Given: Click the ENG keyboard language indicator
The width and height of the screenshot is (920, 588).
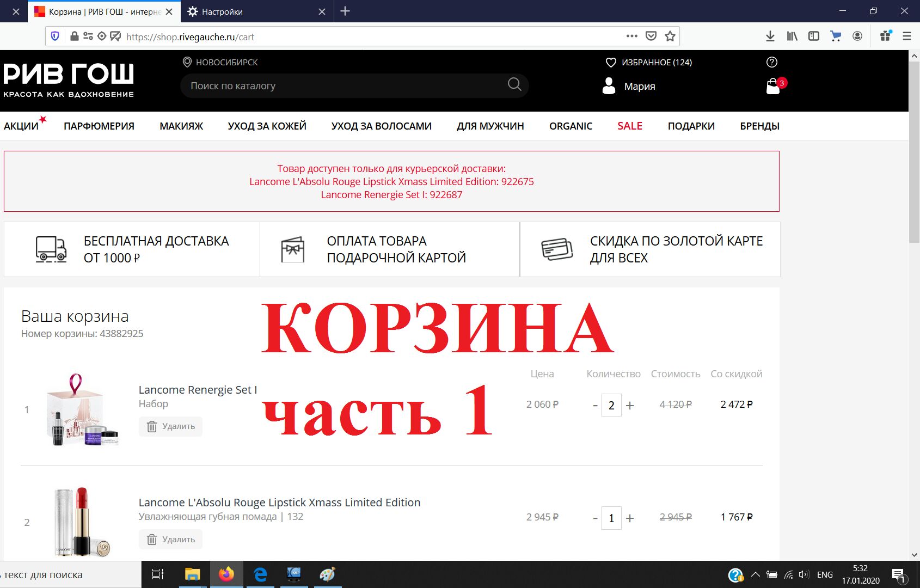Looking at the screenshot, I should coord(825,574).
